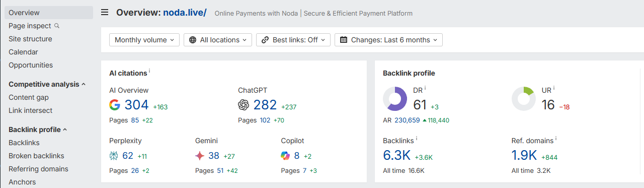
Task: Click the Copilot logo icon
Action: [285, 156]
